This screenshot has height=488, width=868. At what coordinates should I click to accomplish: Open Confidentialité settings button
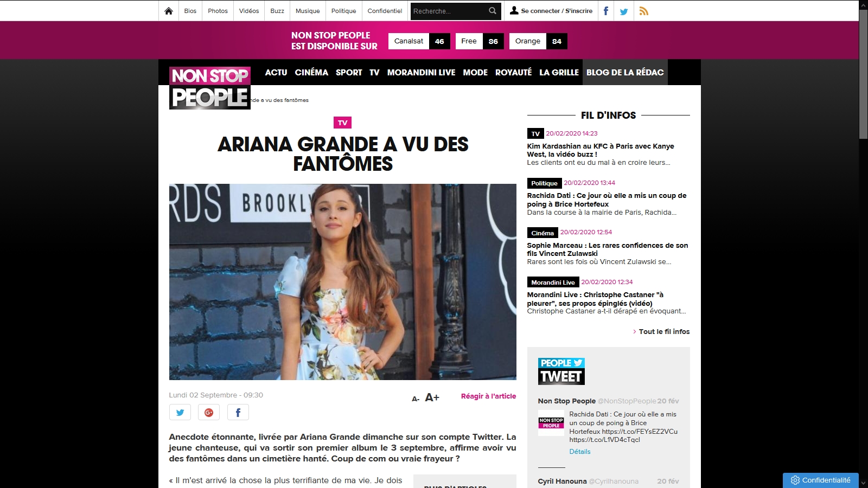point(820,480)
